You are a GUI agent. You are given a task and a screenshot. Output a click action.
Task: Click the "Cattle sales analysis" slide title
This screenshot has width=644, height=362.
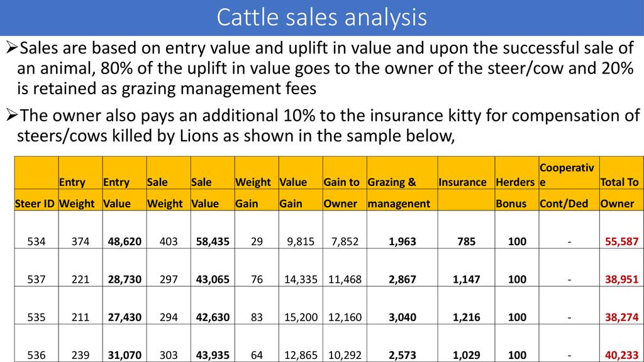[321, 18]
